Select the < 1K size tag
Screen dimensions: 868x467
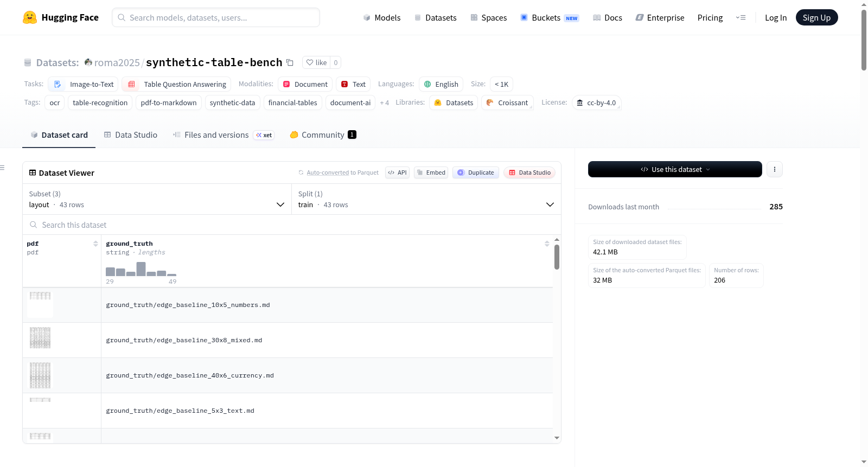tap(501, 84)
